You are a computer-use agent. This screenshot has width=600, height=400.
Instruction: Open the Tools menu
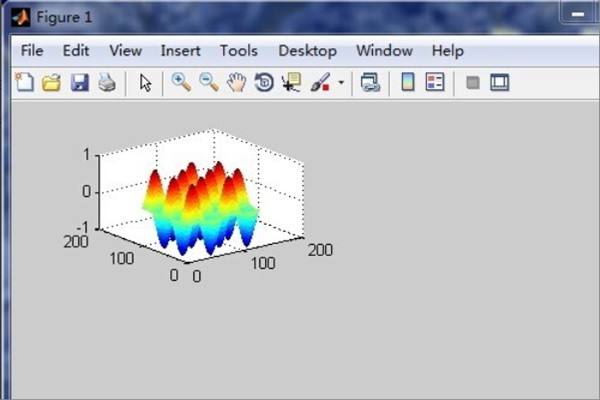pyautogui.click(x=239, y=51)
